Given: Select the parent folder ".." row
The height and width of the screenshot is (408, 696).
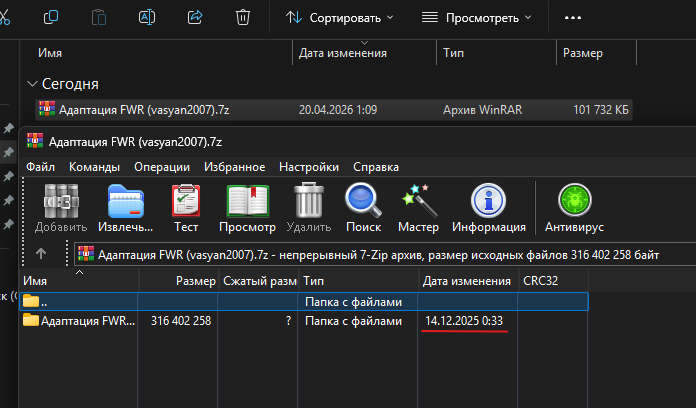Looking at the screenshot, I should [304, 301].
